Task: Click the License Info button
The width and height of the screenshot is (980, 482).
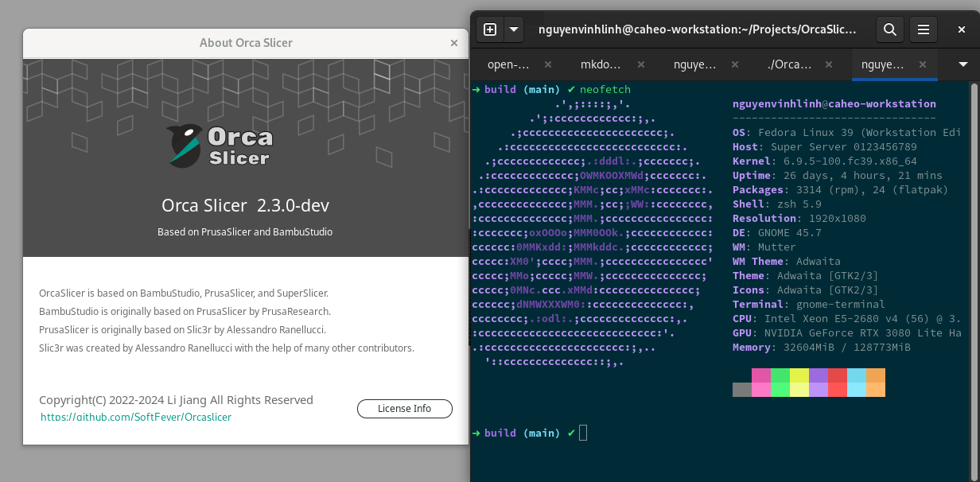Action: click(405, 409)
